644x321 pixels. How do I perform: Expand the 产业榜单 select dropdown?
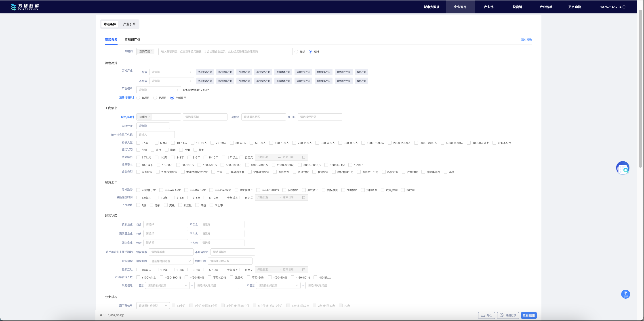(x=158, y=90)
